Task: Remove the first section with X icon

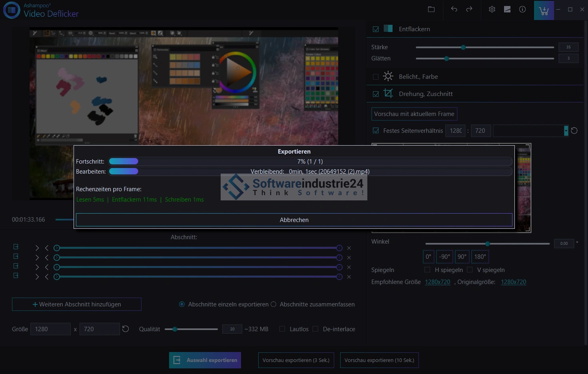Action: click(x=349, y=248)
